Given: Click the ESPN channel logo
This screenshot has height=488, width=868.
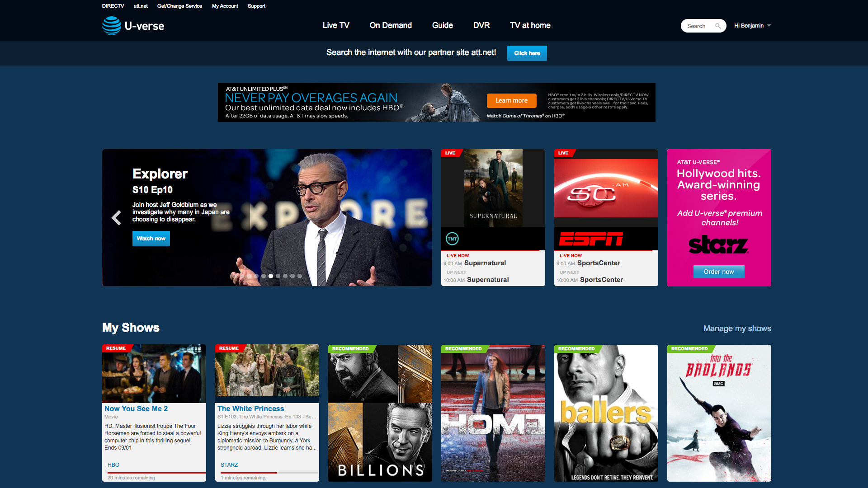Looking at the screenshot, I should (x=591, y=239).
